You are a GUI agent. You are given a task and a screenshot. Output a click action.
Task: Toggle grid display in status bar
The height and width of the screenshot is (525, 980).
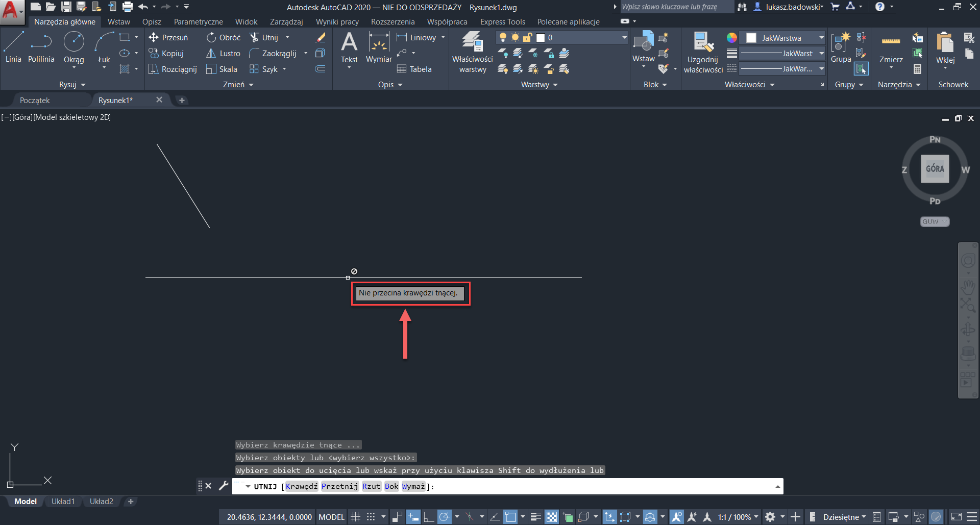(356, 517)
